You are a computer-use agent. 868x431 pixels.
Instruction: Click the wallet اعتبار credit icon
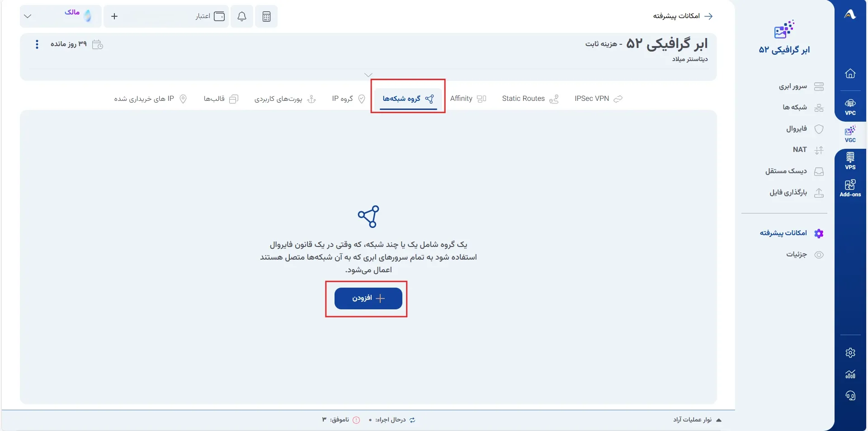pos(219,16)
